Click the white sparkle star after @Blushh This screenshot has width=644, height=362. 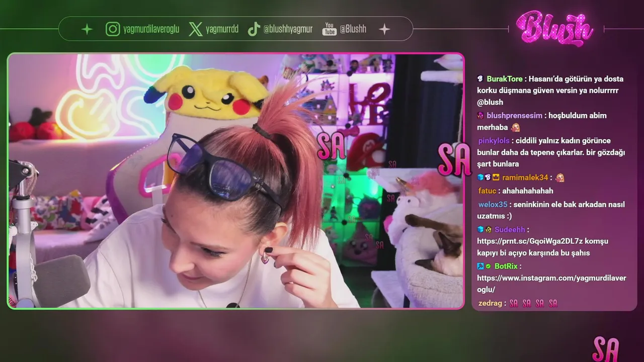[x=384, y=29]
